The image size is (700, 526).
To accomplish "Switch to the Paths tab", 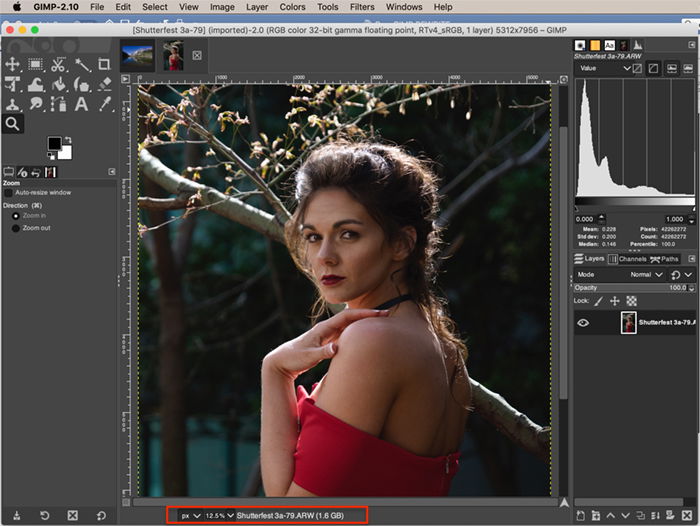I will tap(665, 259).
